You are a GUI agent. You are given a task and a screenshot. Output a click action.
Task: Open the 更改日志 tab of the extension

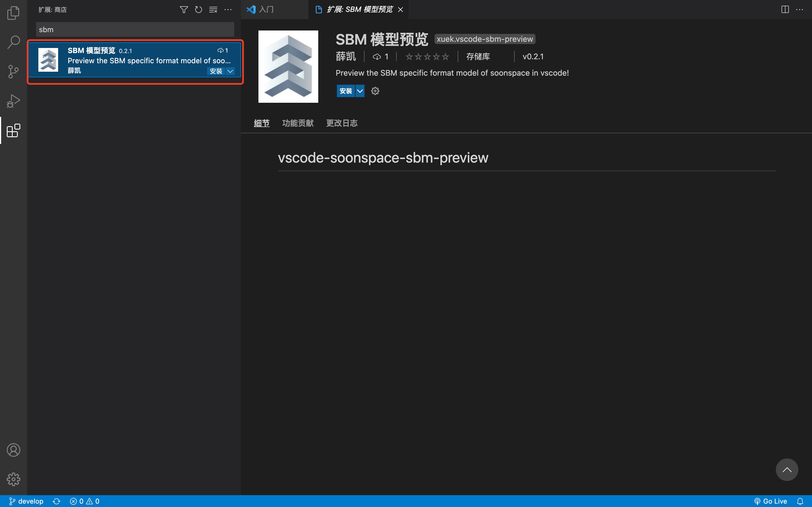[341, 123]
